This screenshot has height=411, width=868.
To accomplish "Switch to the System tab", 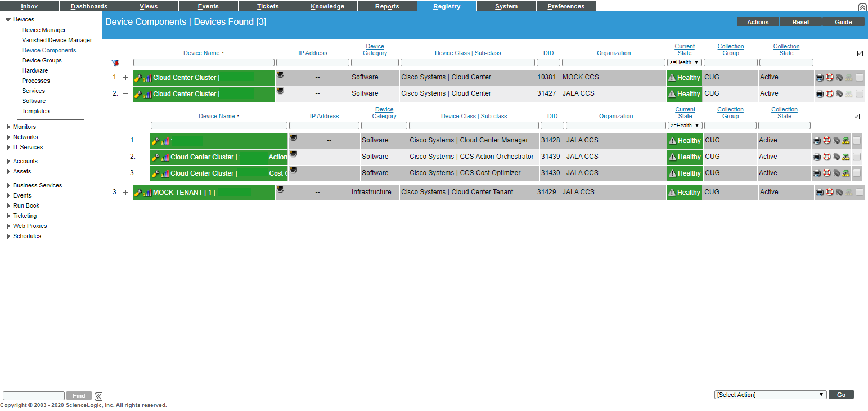I will point(506,6).
